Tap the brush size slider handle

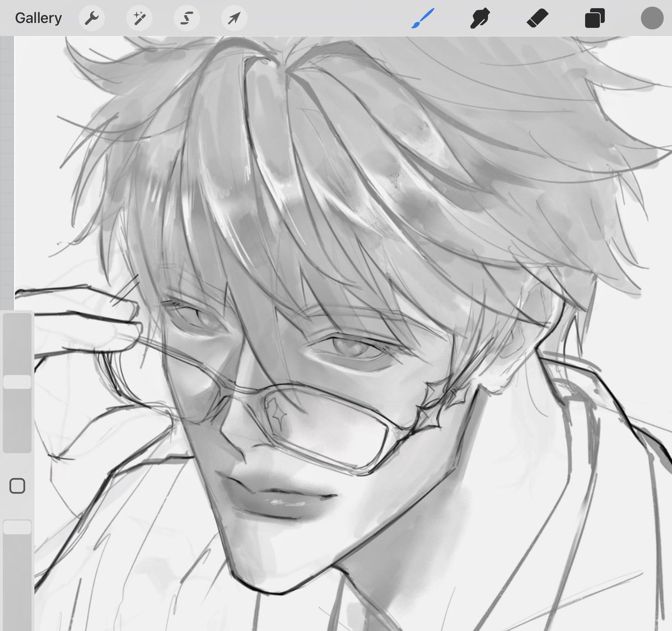pyautogui.click(x=17, y=382)
